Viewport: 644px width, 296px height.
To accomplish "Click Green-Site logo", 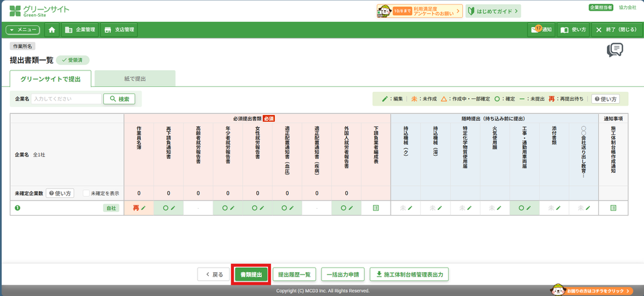I will click(40, 11).
